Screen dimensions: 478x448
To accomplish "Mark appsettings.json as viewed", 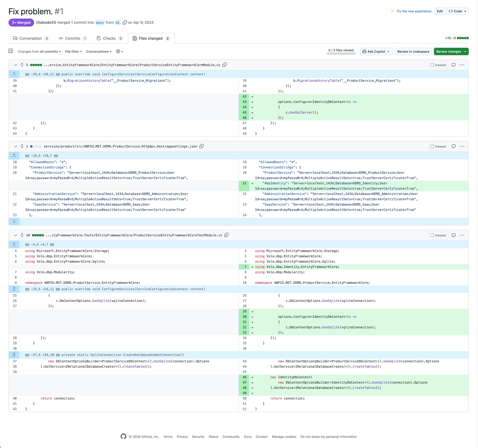I will pos(438,146).
